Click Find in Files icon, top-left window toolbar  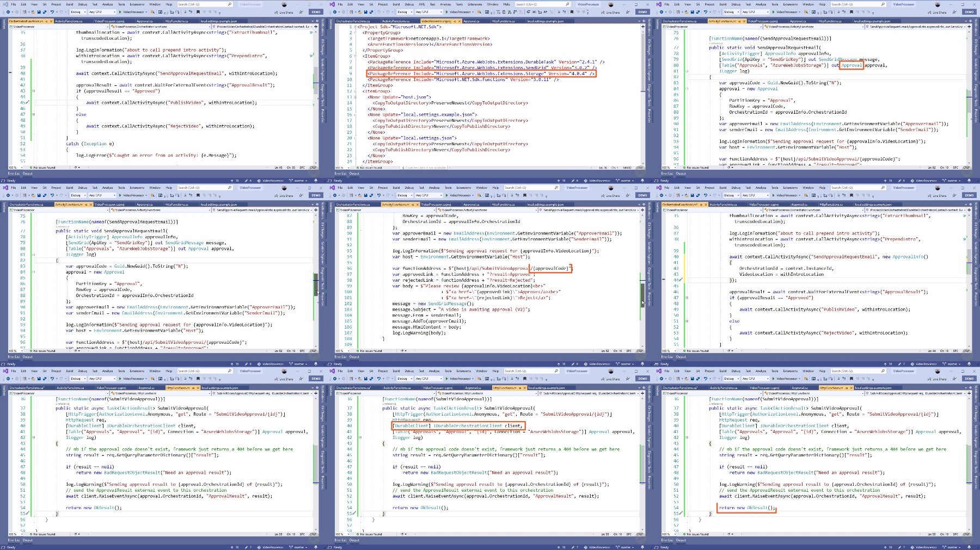(152, 12)
